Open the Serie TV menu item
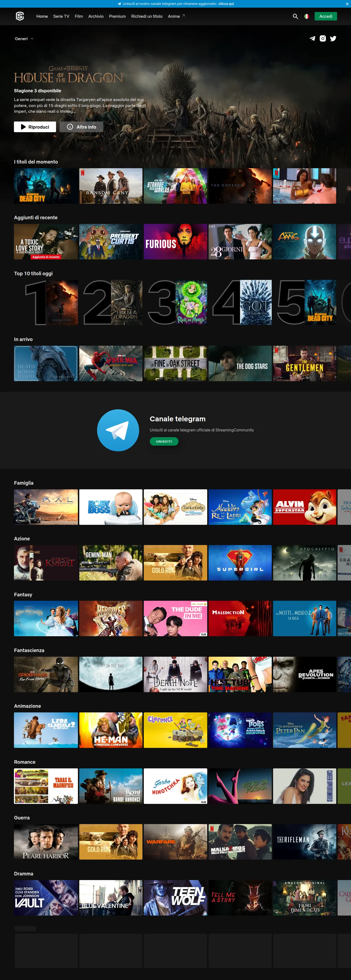Viewport: 351px width, 980px height. coord(61,16)
